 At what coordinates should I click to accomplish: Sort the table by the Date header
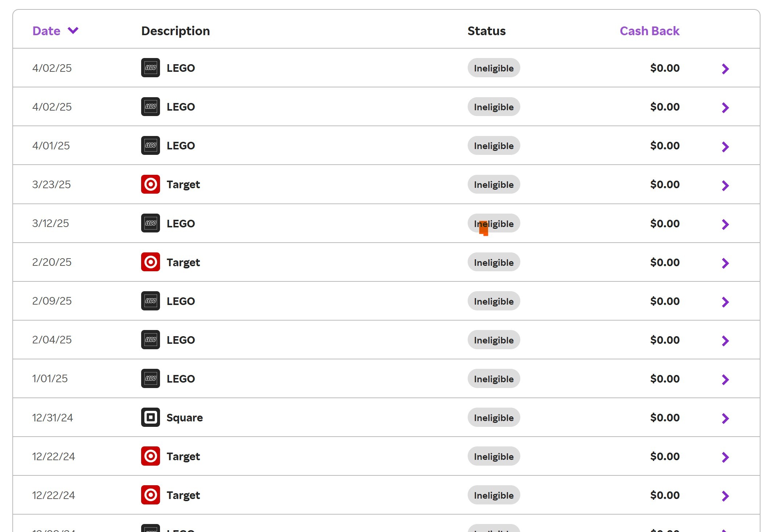click(46, 31)
